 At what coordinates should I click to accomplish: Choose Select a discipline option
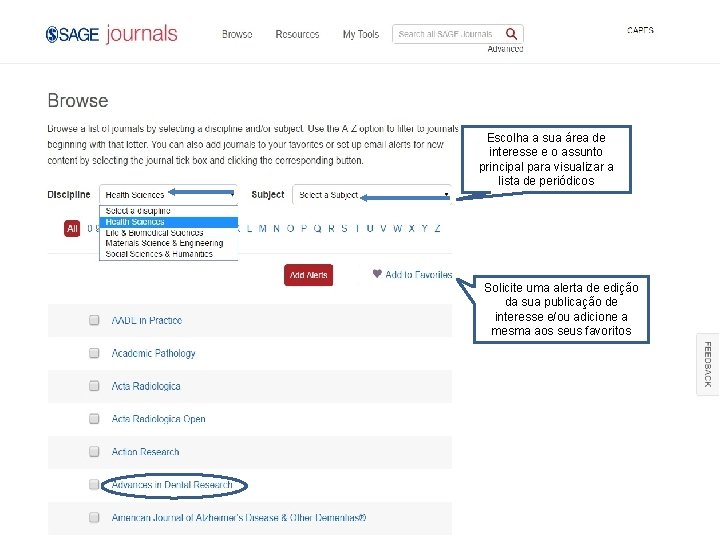[169, 211]
